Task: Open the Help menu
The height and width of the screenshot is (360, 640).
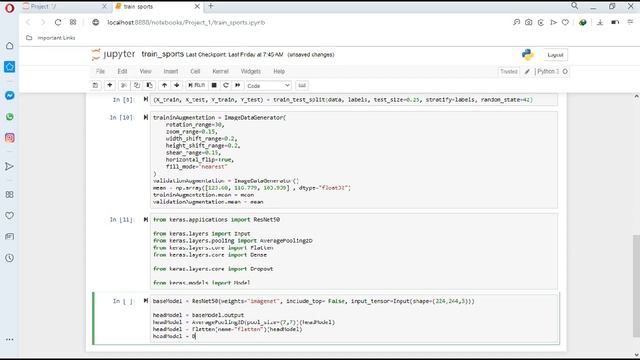Action: 279,71
